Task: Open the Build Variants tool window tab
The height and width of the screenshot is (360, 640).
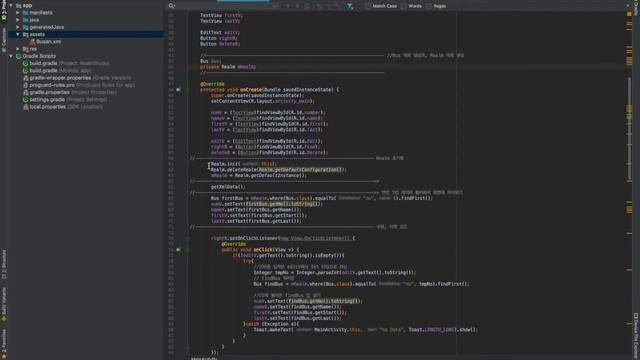Action: coord(4,304)
